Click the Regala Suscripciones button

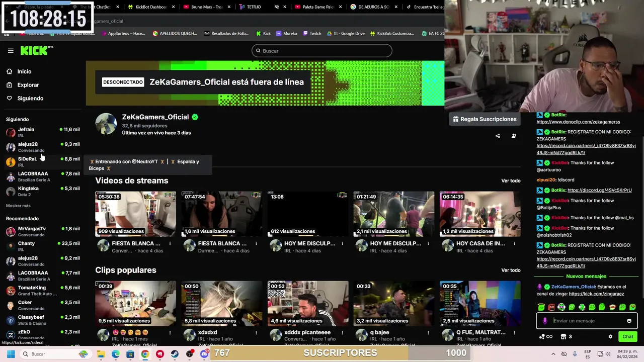coord(484,119)
